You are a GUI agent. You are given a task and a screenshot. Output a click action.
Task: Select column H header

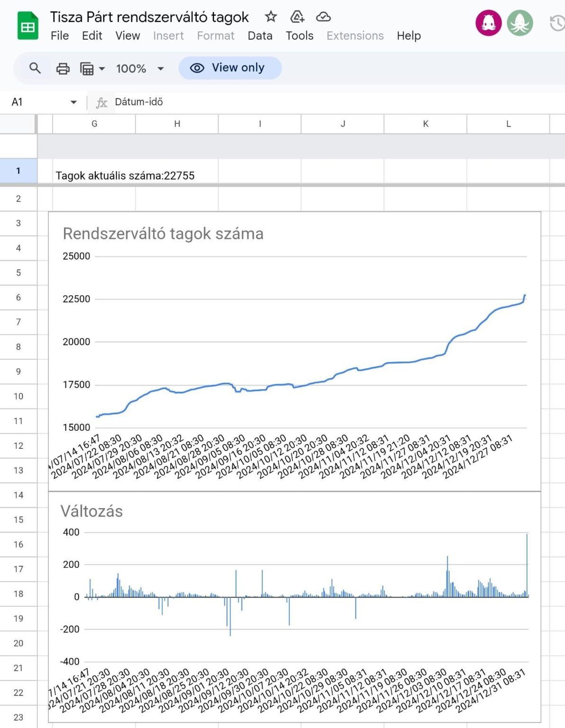177,124
